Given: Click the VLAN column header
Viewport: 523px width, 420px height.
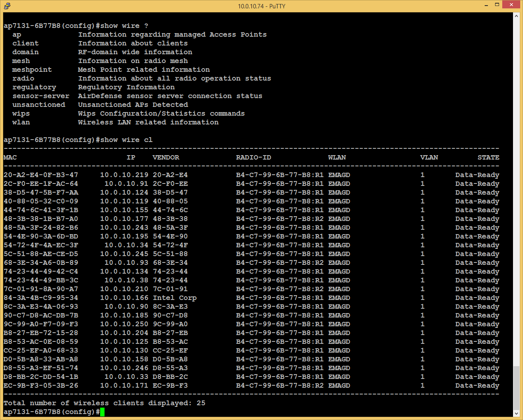Looking at the screenshot, I should (x=429, y=158).
